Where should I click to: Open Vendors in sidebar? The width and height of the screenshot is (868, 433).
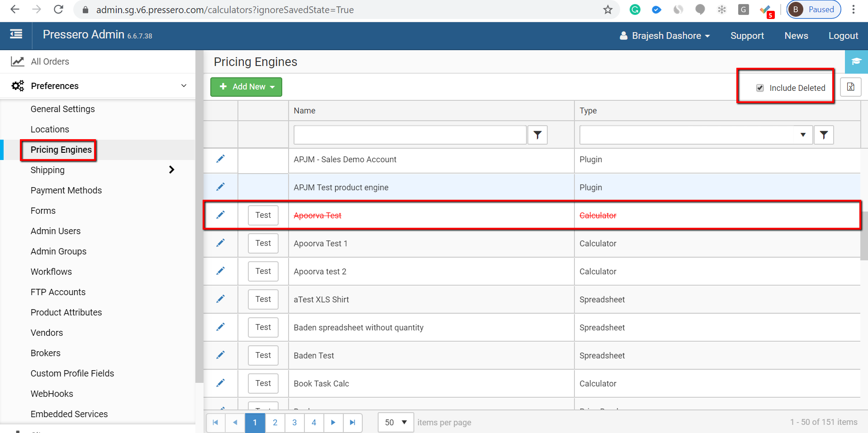47,333
